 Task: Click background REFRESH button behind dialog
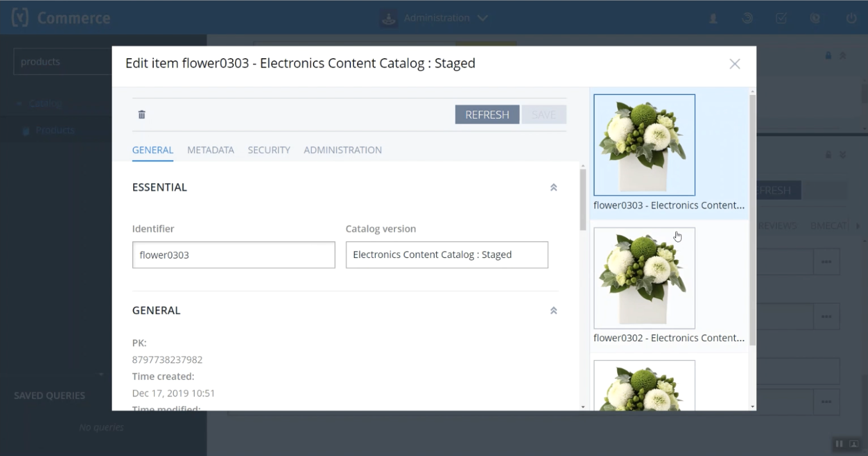778,190
